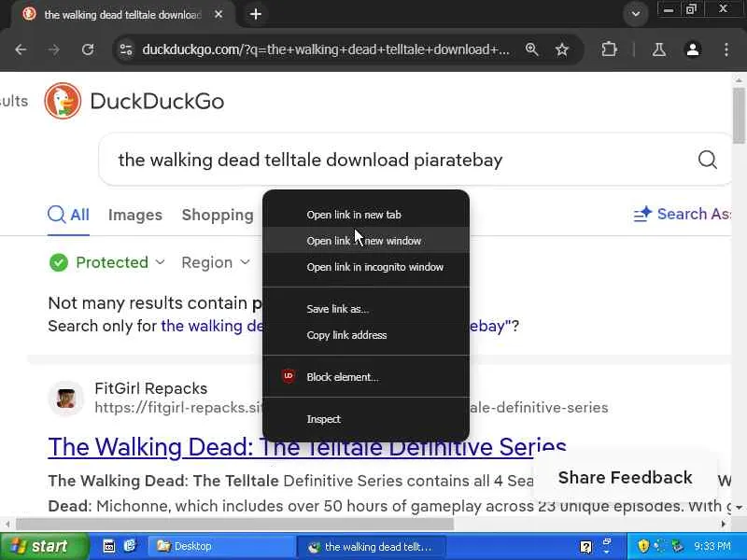The image size is (747, 560).
Task: Choose Copy link address
Action: point(366,335)
